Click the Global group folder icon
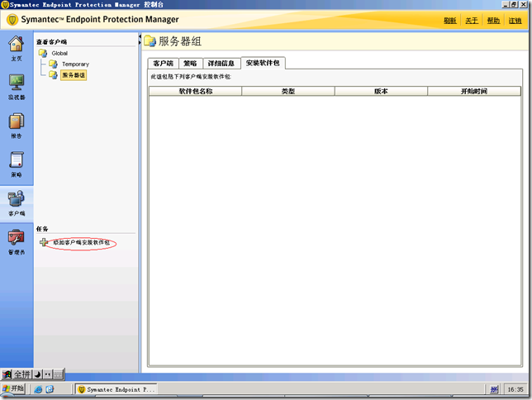 (x=43, y=54)
